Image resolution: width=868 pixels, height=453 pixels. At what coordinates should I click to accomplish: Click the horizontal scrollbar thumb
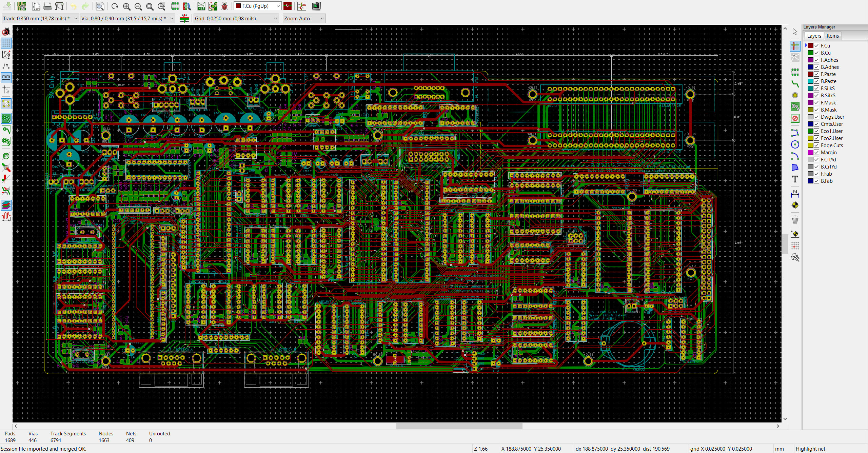click(459, 426)
